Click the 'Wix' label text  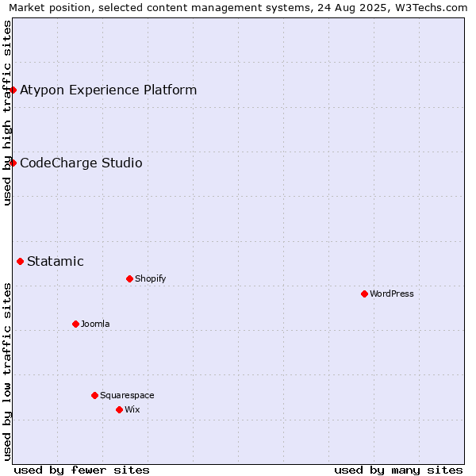pyautogui.click(x=132, y=409)
